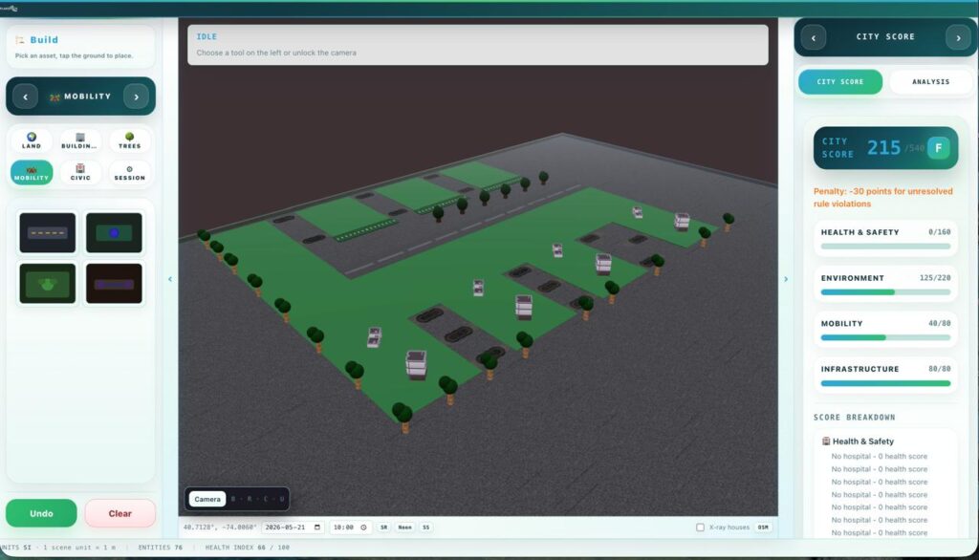Click the Infrastructure 80/80 value

[939, 369]
